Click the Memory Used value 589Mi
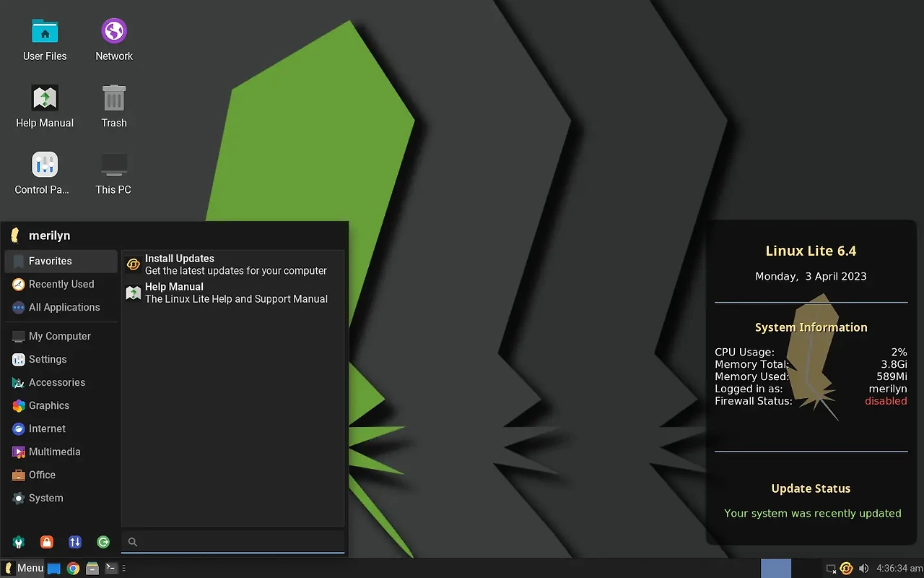The height and width of the screenshot is (578, 924). coord(892,376)
